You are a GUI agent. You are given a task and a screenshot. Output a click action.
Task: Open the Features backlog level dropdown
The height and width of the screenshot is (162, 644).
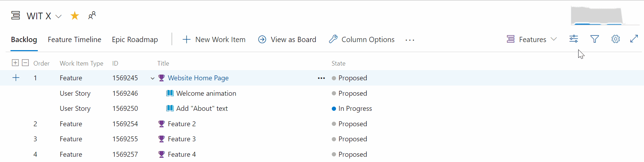pos(532,40)
